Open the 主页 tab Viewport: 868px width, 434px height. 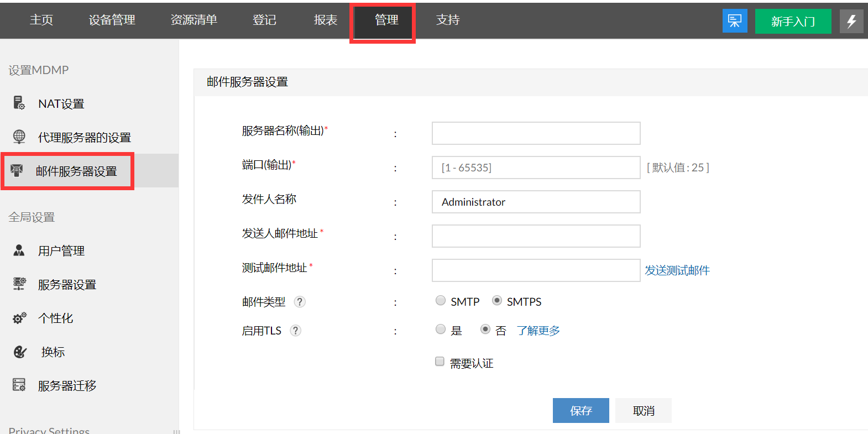(41, 20)
